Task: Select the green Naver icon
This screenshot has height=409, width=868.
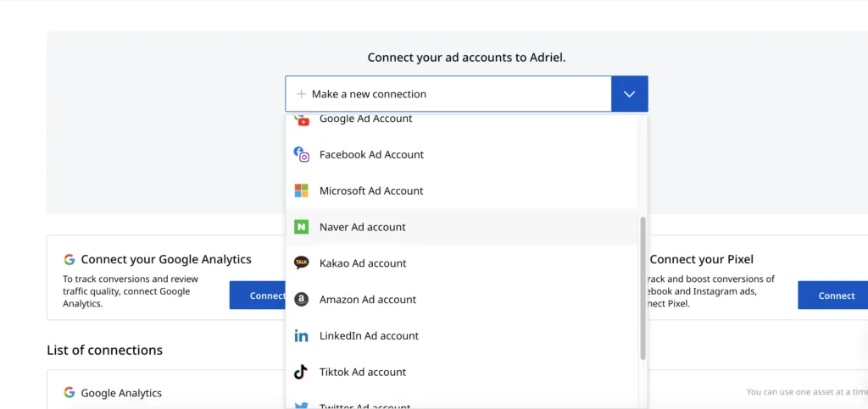Action: coord(301,227)
